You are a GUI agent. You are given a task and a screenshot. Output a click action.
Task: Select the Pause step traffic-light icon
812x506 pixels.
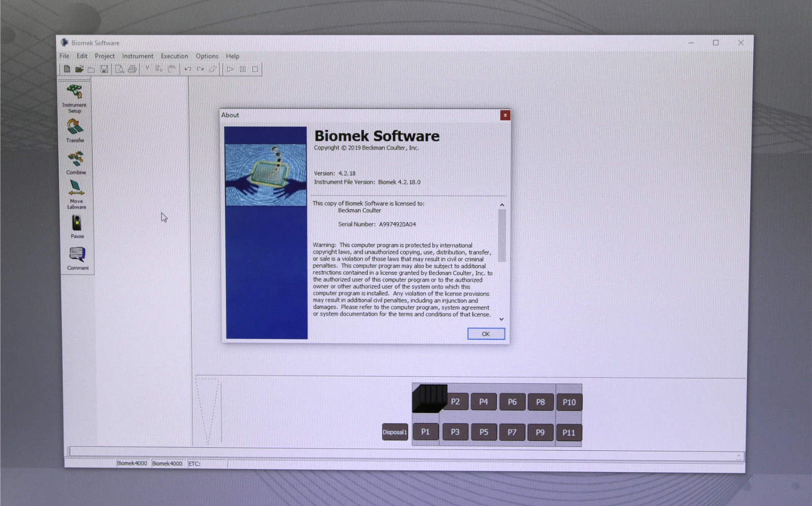tap(77, 224)
